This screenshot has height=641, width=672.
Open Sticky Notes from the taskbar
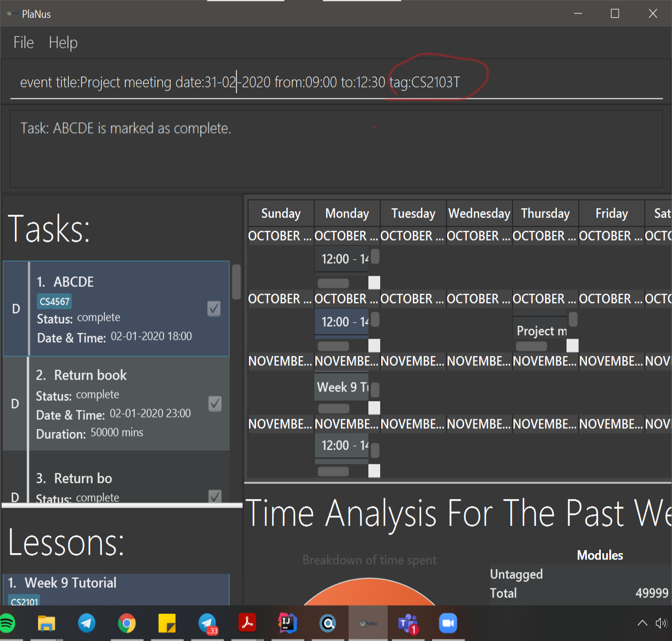pos(167,623)
